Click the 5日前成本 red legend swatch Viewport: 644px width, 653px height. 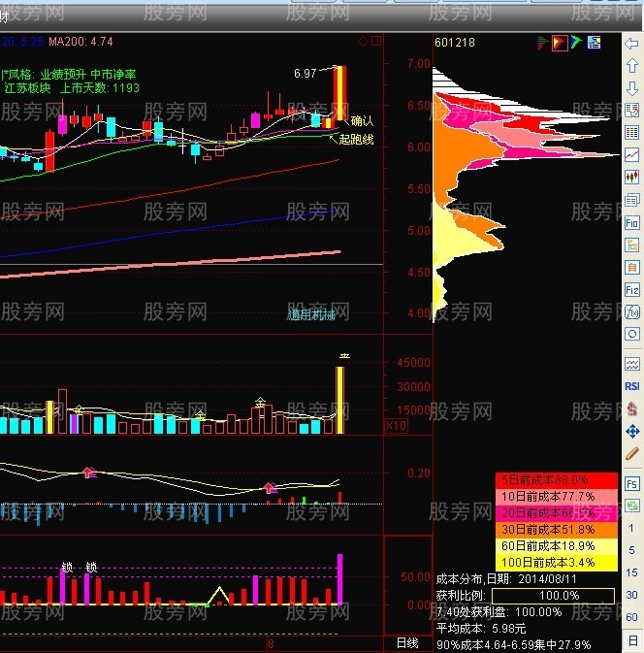(x=556, y=480)
